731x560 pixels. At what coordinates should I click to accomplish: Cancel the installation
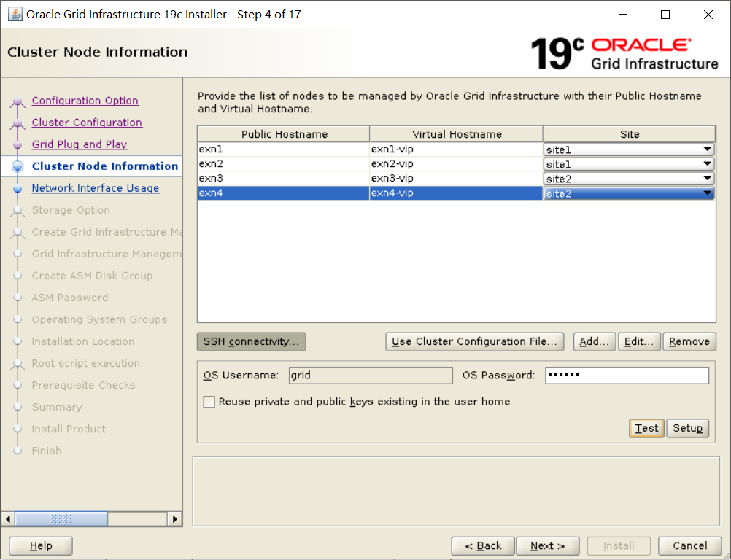coord(690,545)
